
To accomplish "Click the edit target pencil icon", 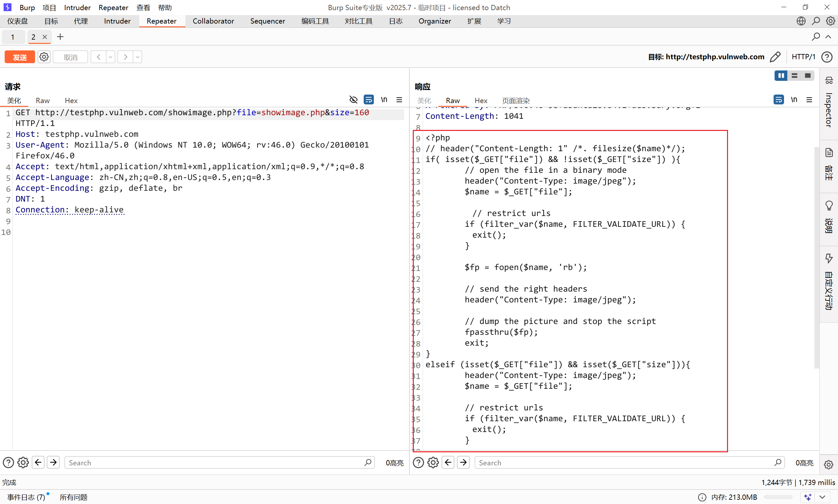I will tap(775, 57).
